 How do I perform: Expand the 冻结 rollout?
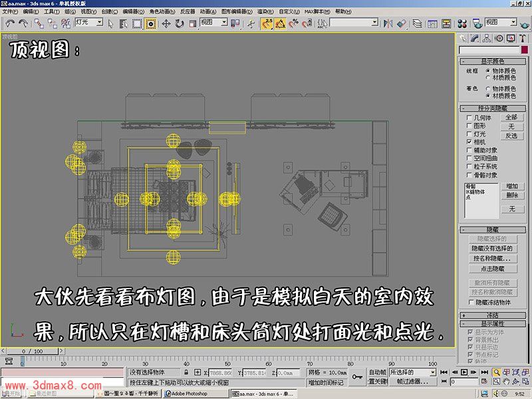(x=492, y=315)
